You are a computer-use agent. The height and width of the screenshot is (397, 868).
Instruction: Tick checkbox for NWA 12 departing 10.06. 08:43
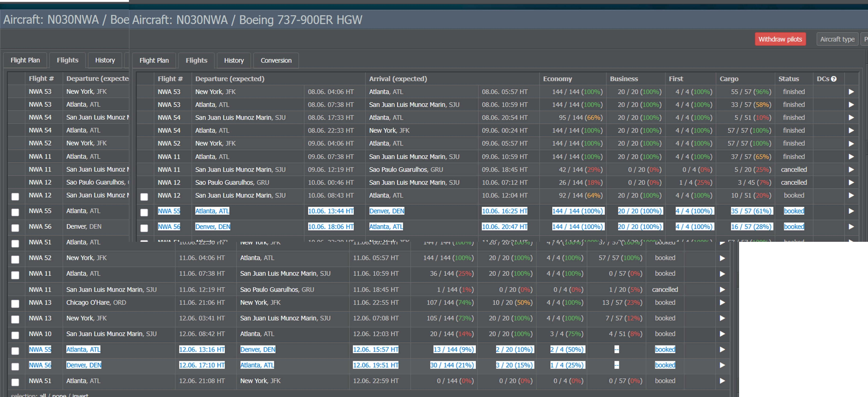[x=144, y=197]
